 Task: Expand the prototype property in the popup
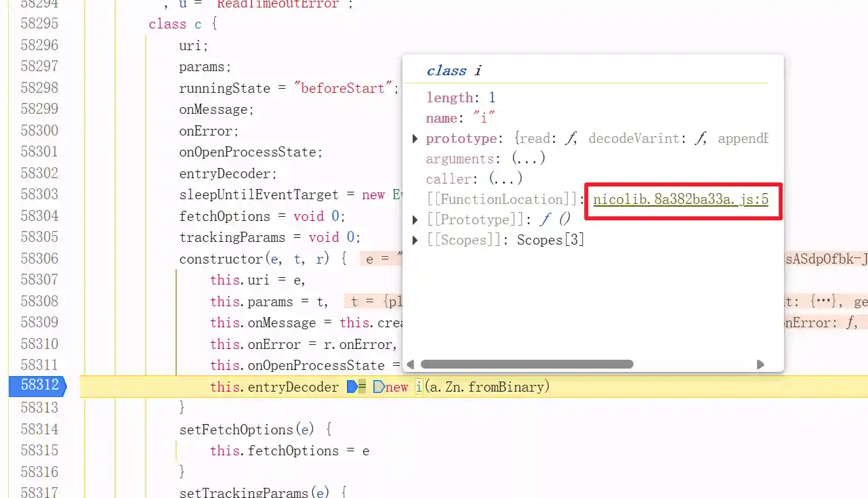pyautogui.click(x=415, y=139)
